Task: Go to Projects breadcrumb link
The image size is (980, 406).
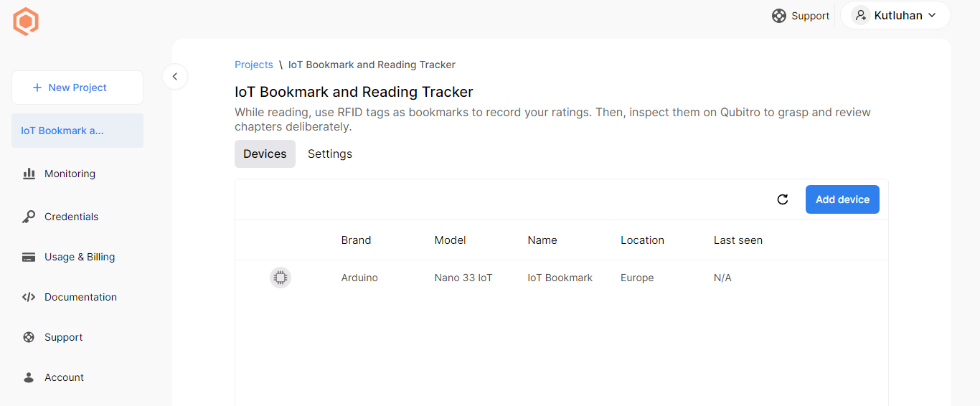Action: coord(254,65)
